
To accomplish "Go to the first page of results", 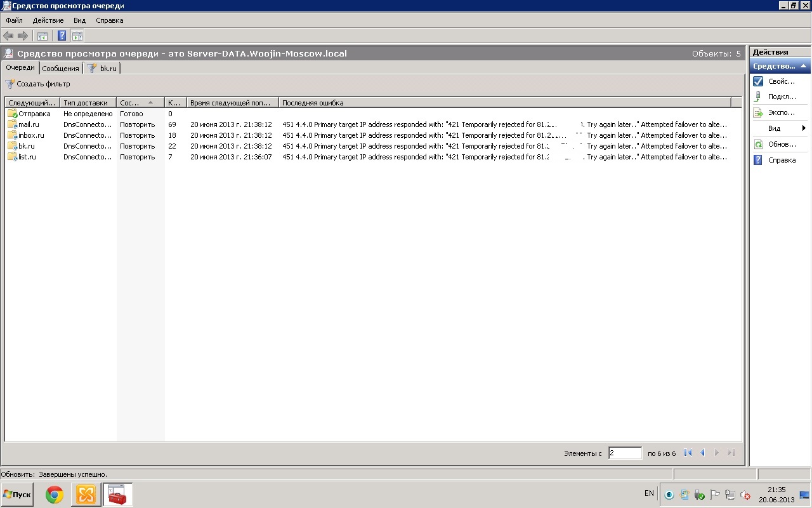I will pos(688,453).
